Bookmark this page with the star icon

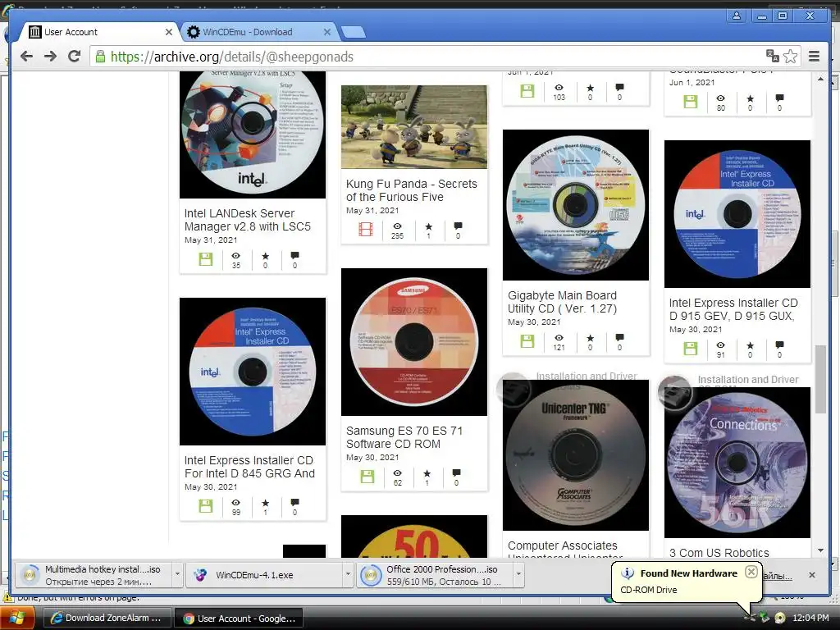coord(790,57)
